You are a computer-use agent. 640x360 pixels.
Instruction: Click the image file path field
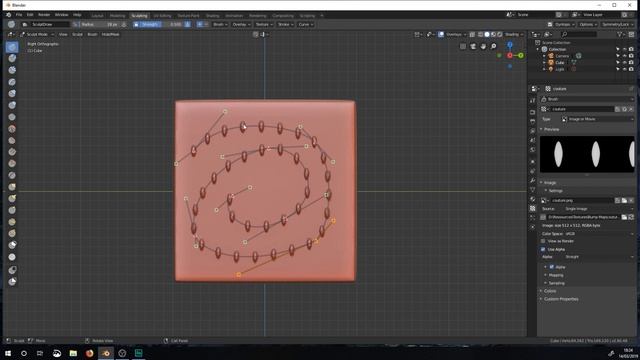(x=583, y=217)
